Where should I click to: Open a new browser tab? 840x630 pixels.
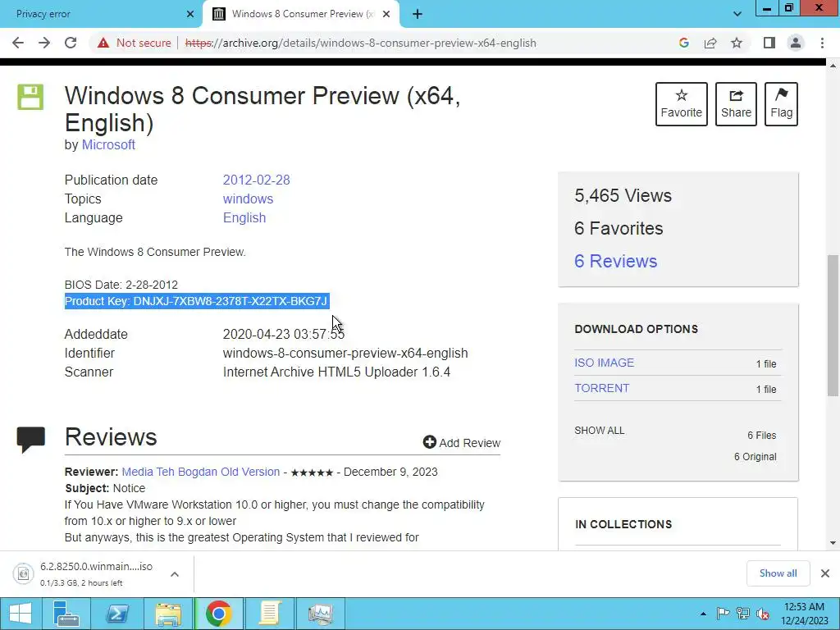click(x=418, y=14)
